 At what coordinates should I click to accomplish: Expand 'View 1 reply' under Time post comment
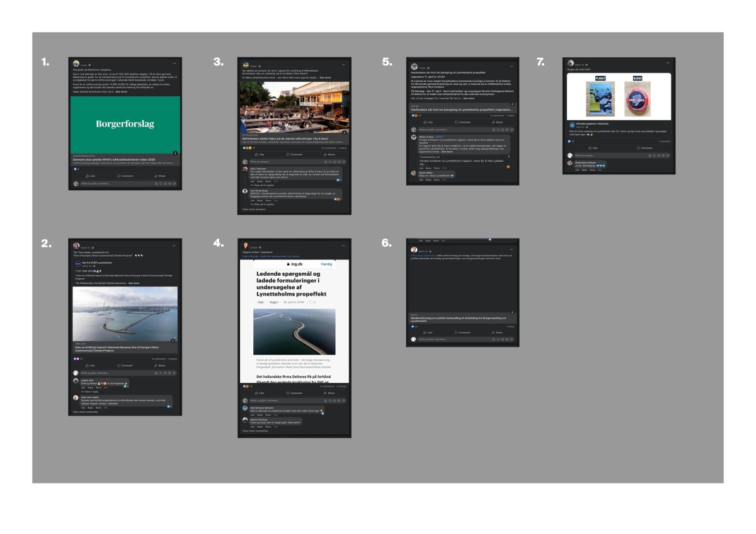tap(91, 391)
